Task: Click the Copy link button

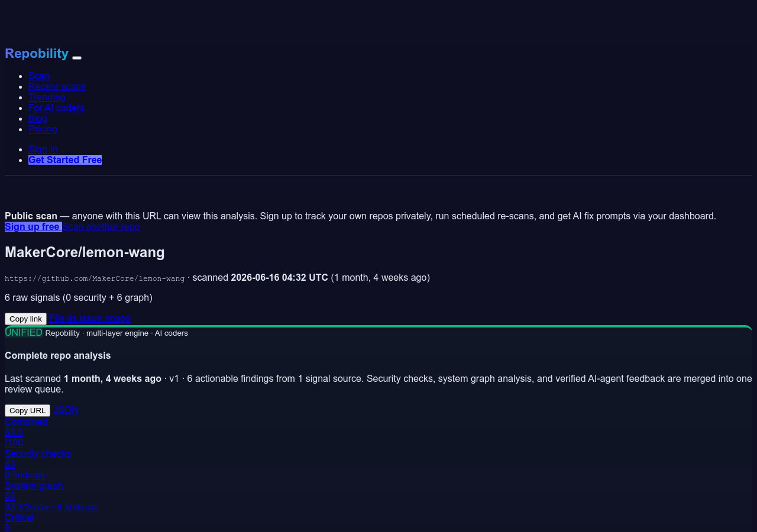Action: [x=25, y=319]
